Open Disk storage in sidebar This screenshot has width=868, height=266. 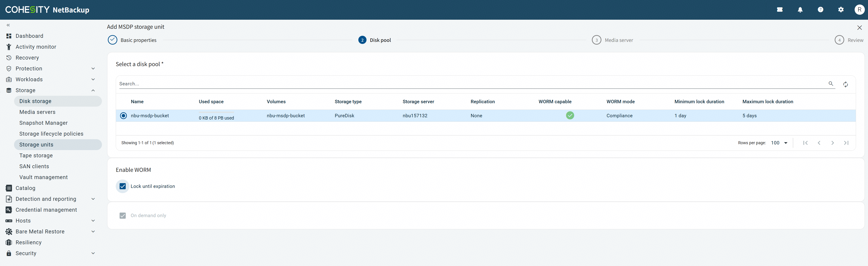click(58, 101)
